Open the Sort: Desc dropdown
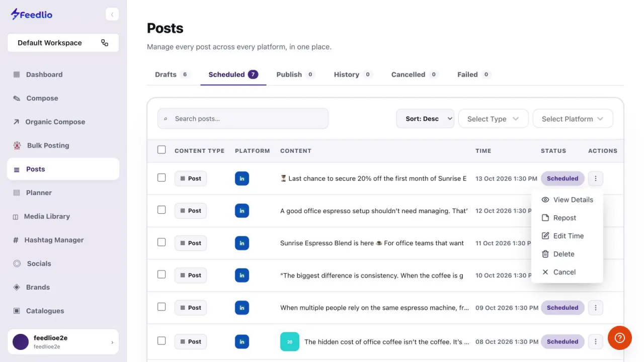Viewport: 644px width, 362px height. [x=425, y=119]
